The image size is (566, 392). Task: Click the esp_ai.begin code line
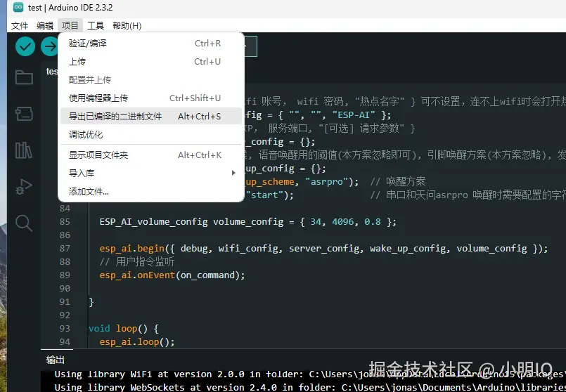point(323,249)
